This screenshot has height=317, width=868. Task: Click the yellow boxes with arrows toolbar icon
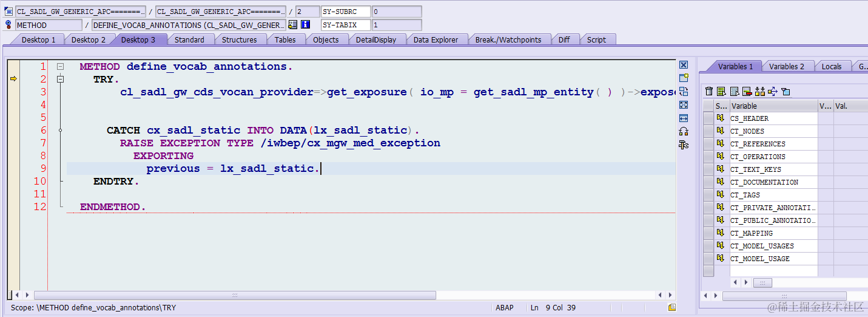click(x=759, y=91)
